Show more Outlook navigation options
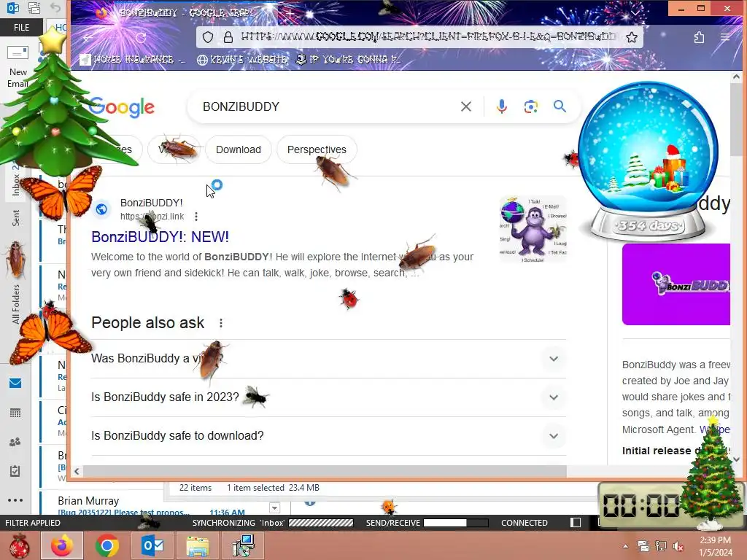 [15, 500]
